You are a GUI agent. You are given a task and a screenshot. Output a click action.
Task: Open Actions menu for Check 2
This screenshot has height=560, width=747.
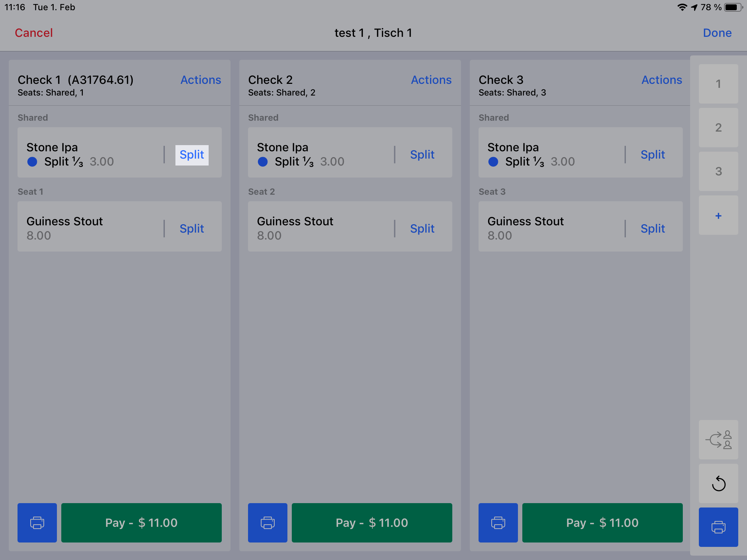coord(431,80)
